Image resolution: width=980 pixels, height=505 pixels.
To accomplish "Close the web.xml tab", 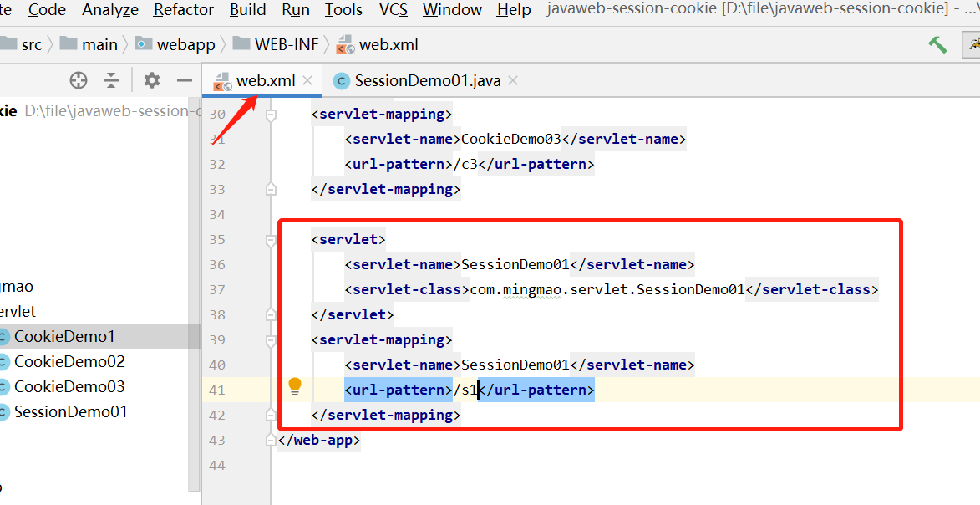I will [x=307, y=81].
